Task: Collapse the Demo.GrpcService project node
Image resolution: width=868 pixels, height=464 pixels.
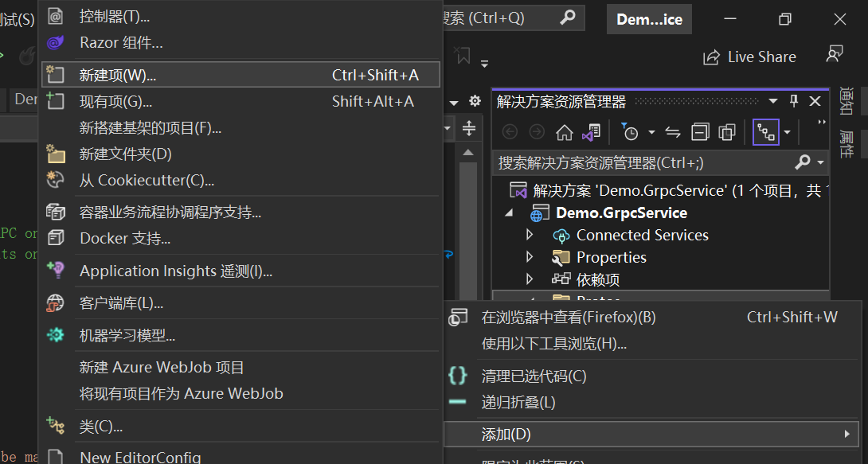Action: point(509,213)
